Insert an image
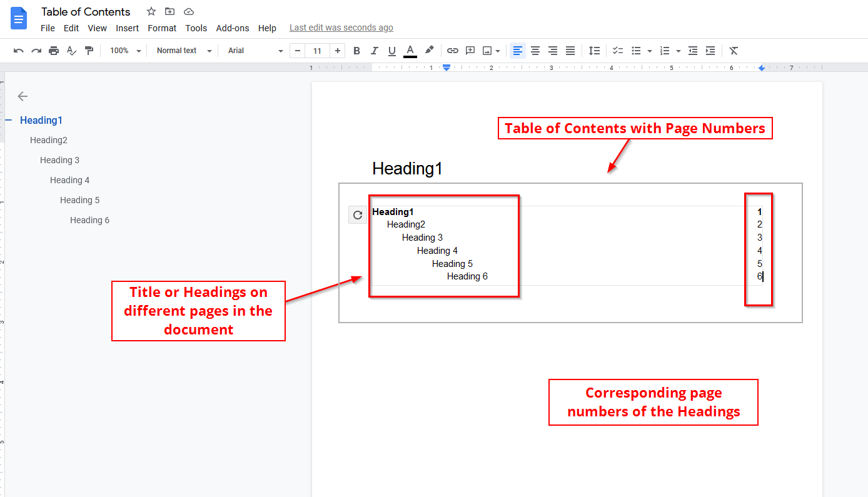Viewport: 868px width, 497px height. tap(488, 51)
